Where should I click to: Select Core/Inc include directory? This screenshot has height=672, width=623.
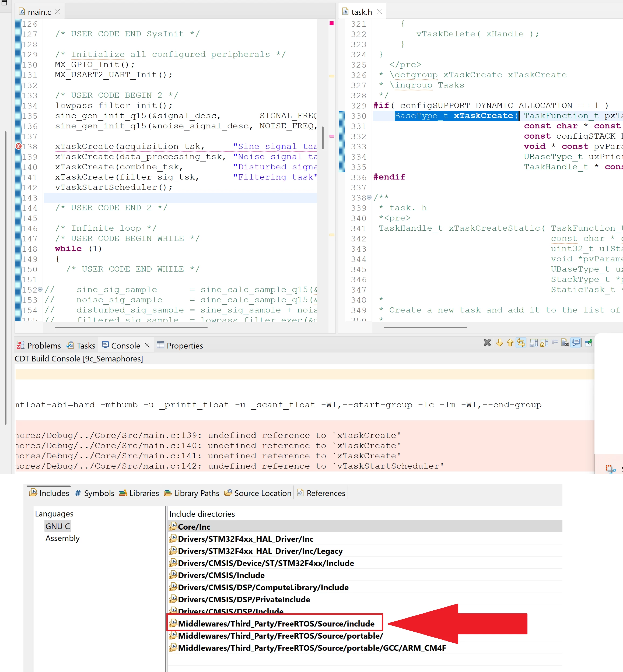pos(365,526)
